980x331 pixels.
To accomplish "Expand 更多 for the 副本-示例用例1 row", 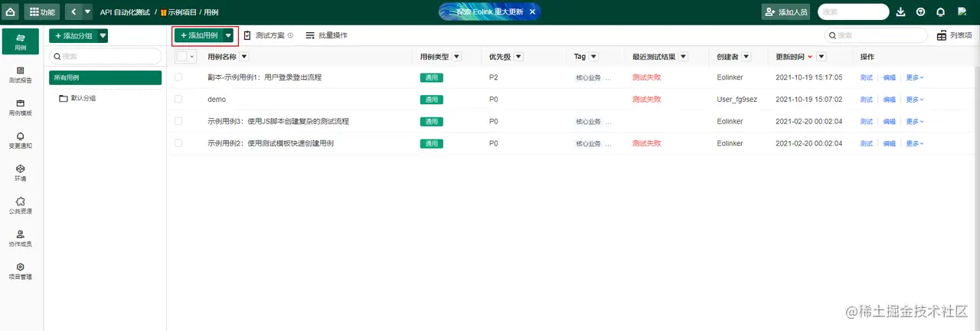I will point(915,77).
